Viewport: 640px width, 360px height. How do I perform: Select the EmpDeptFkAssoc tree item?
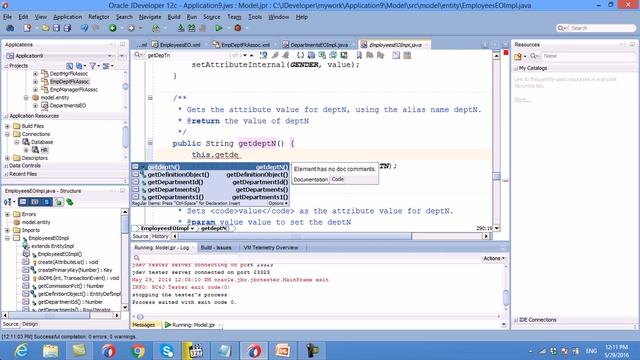(x=69, y=82)
